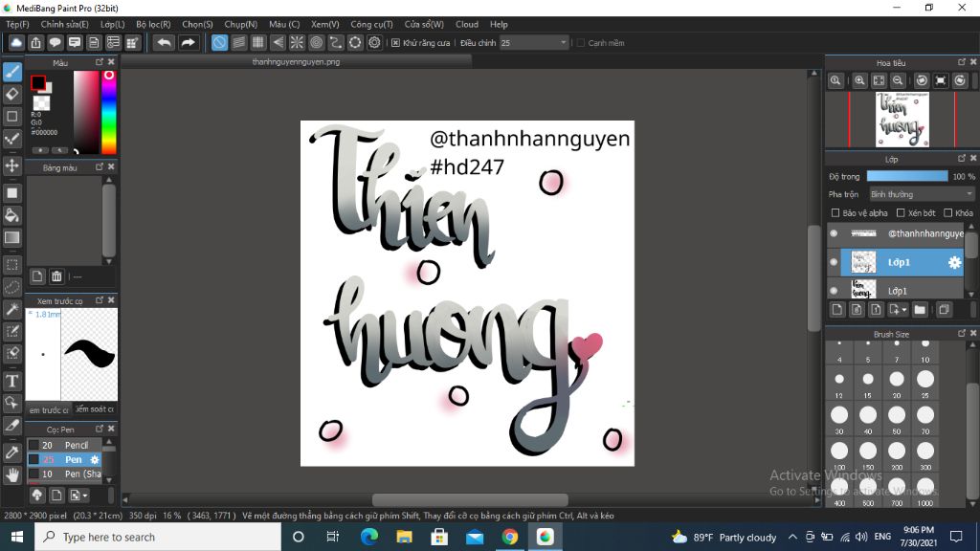
Task: Hide the bottom Lớp1 layer
Action: click(834, 291)
